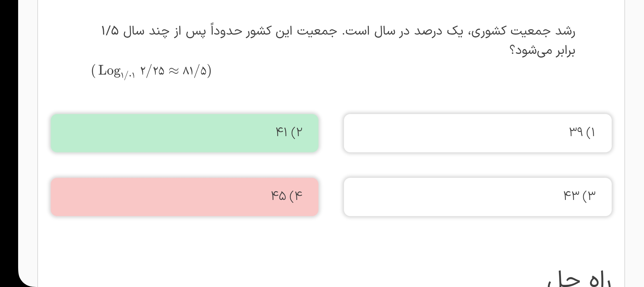Click the راه حل solution heading
The height and width of the screenshot is (287, 644).
(578, 279)
